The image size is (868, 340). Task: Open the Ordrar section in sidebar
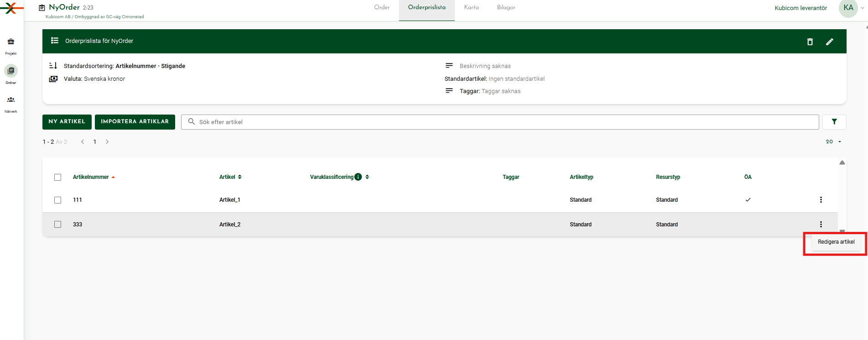click(11, 74)
